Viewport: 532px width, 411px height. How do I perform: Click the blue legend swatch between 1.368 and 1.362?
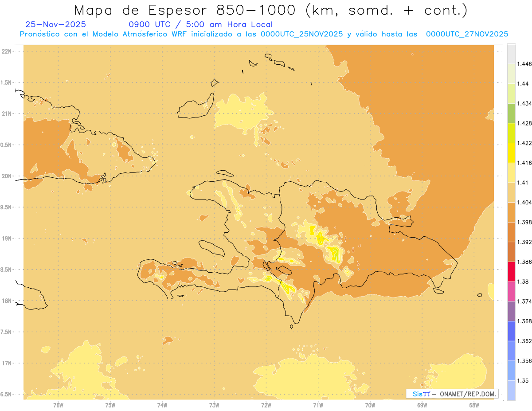[x=511, y=331]
